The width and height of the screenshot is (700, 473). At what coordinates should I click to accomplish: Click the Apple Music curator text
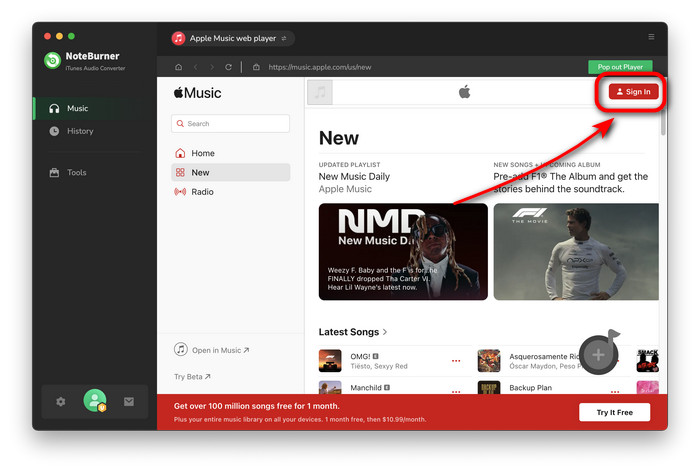[345, 189]
